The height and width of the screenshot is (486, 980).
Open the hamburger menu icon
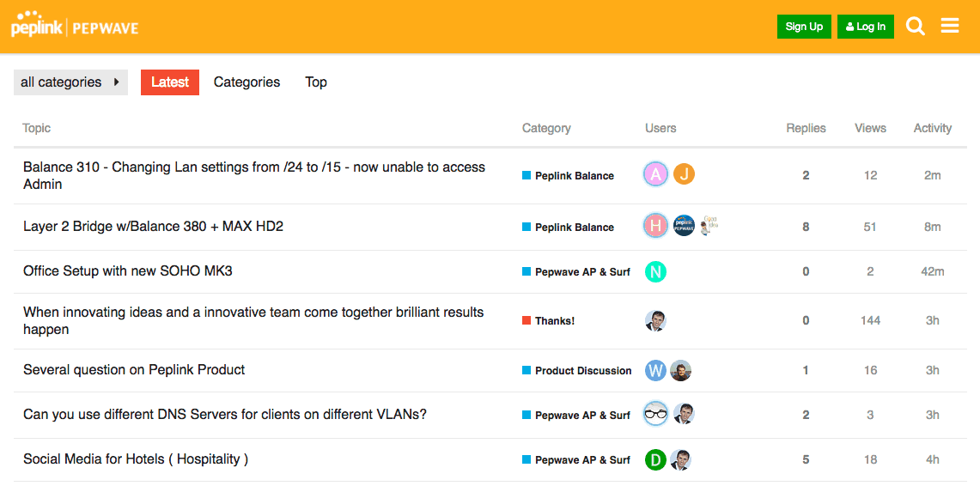950,26
